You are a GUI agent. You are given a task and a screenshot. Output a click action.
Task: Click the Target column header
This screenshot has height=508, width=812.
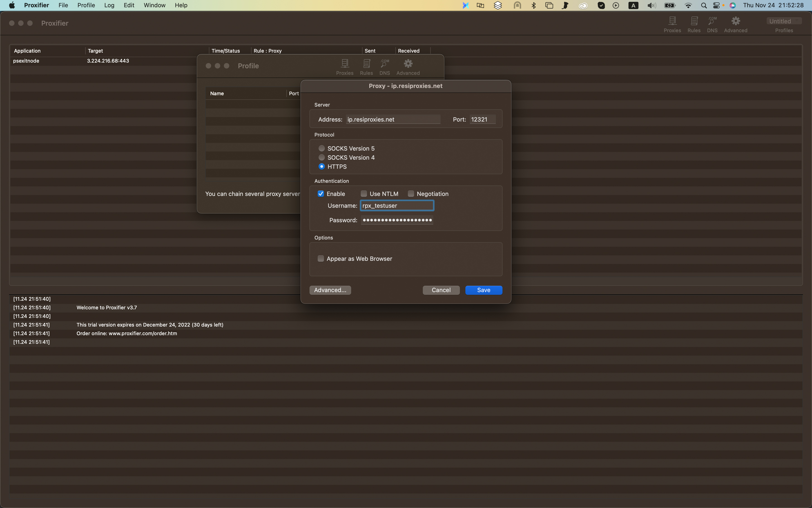pos(147,51)
